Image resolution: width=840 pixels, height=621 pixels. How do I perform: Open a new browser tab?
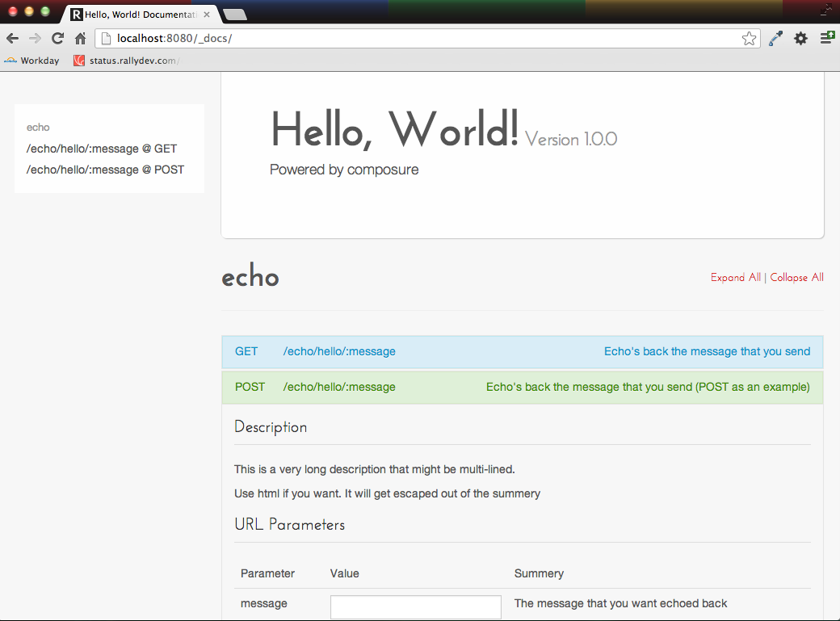[x=234, y=14]
